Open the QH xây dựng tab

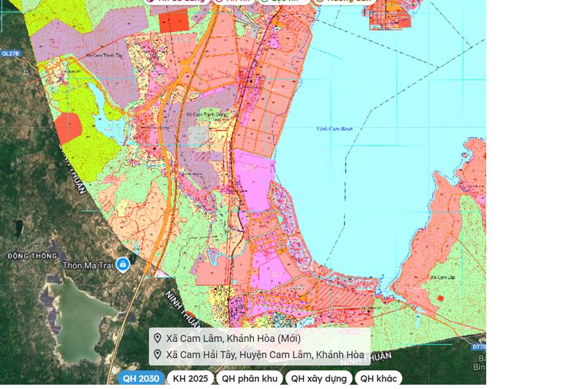coord(319,378)
